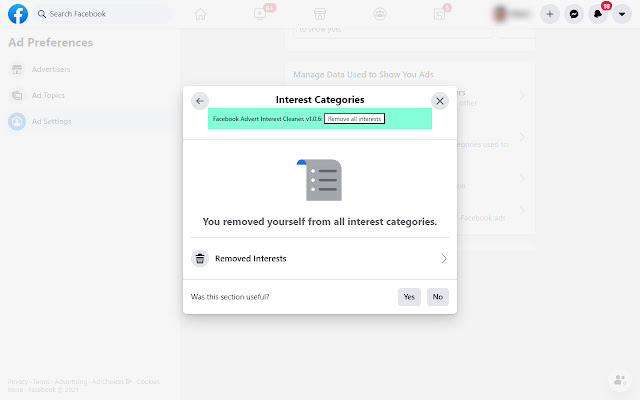Click Remove all interests button
Image resolution: width=640 pixels, height=400 pixels.
354,119
